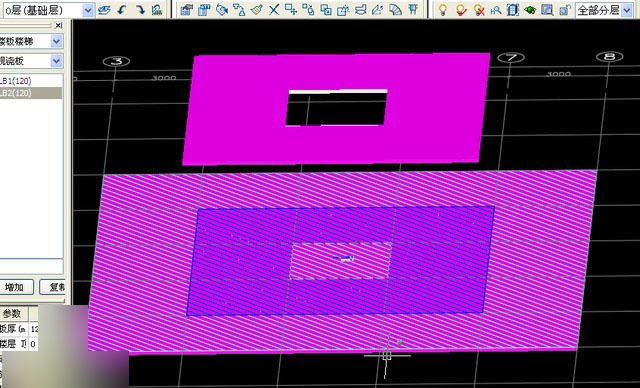Click the icon right of the redo arrow
Image resolution: width=640 pixels, height=388 pixels.
(157, 9)
